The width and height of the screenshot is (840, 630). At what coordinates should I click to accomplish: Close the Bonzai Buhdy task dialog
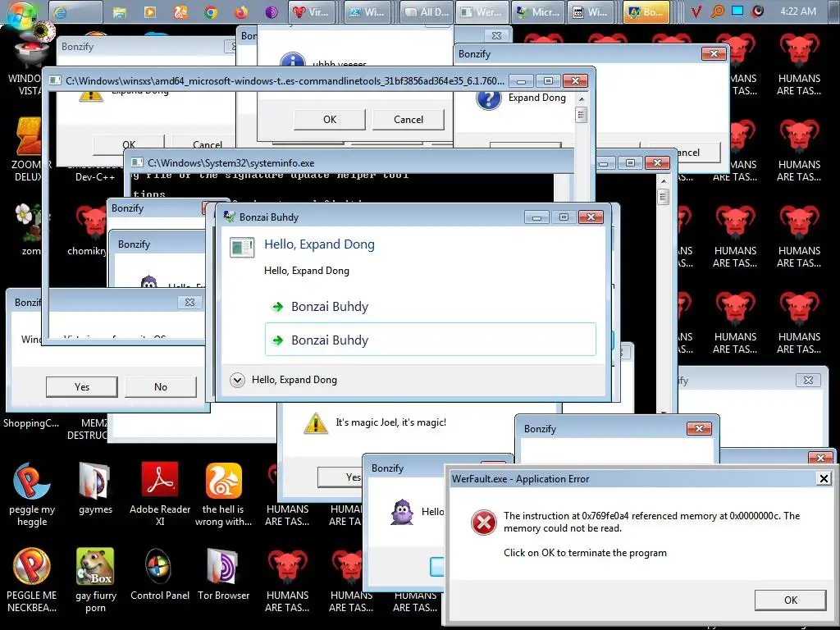(591, 217)
